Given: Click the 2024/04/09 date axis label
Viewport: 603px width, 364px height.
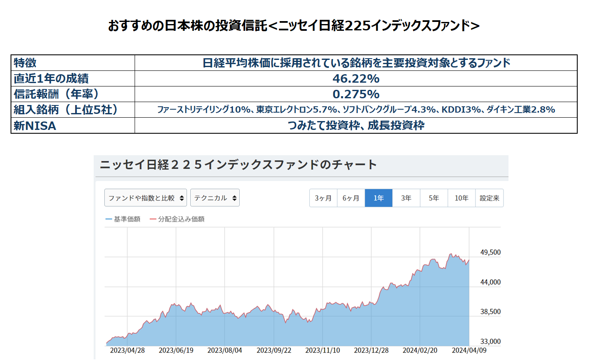Looking at the screenshot, I should [x=469, y=351].
